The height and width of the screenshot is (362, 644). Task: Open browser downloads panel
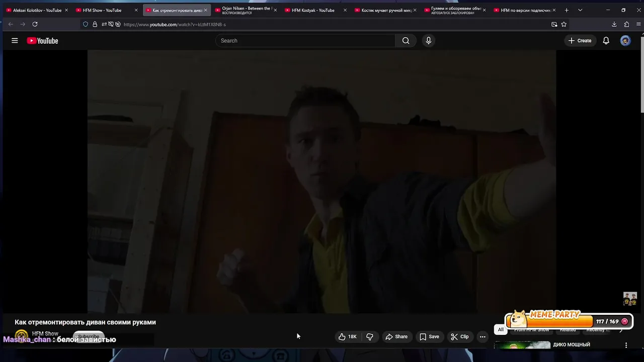pos(614,24)
